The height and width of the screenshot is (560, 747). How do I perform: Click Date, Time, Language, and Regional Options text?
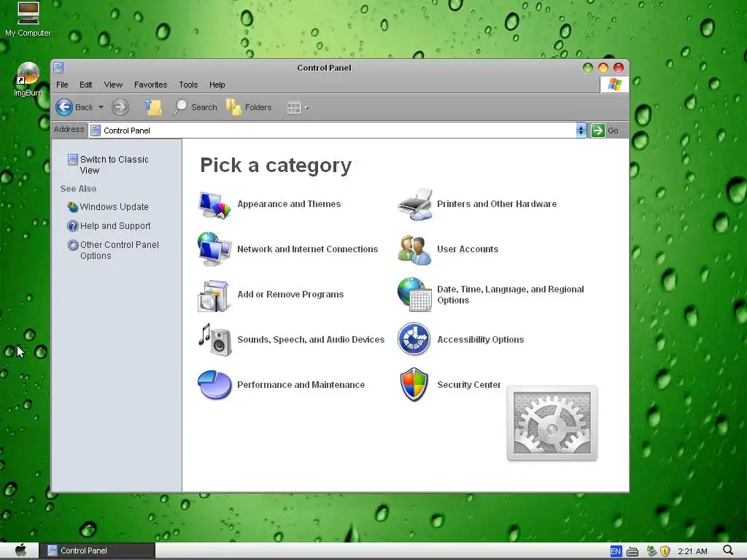510,295
